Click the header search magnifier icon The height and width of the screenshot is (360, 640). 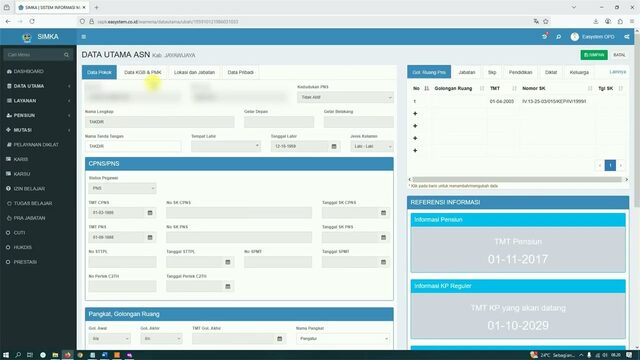pyautogui.click(x=558, y=37)
